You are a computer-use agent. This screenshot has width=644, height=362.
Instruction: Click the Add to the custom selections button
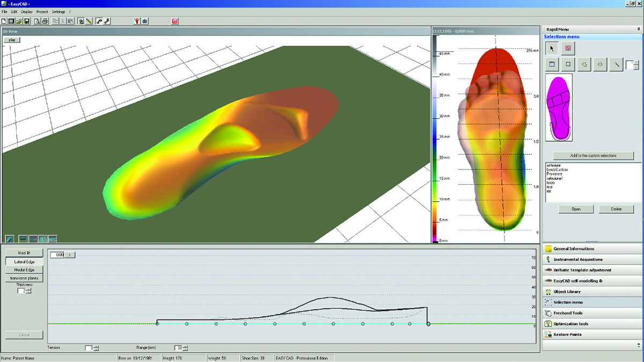coord(593,156)
